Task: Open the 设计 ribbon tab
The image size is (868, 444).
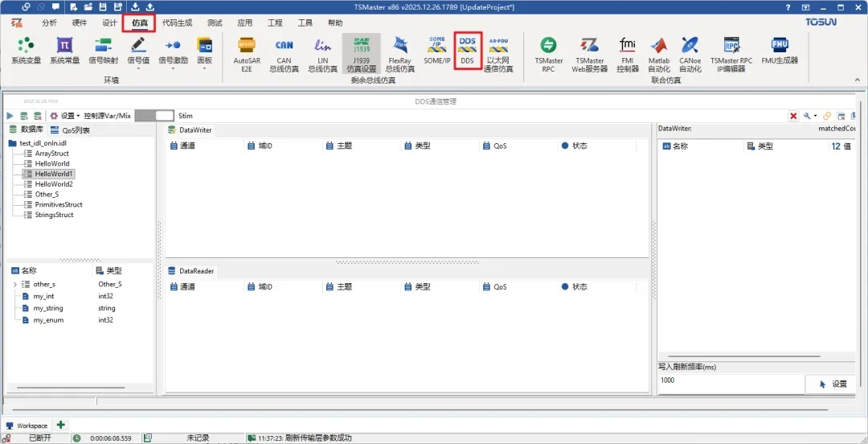Action: (109, 23)
